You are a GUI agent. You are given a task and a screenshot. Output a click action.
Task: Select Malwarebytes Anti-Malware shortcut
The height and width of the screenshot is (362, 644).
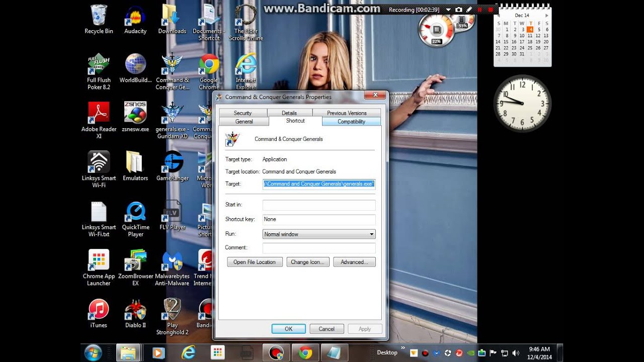point(172,267)
